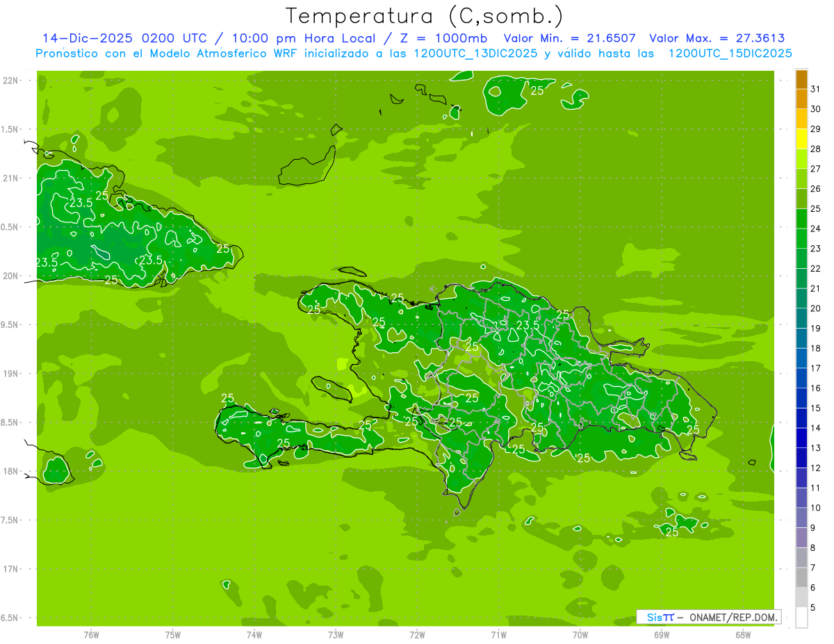The height and width of the screenshot is (644, 834).
Task: Click the "25" contour label on small southeast islands
Action: [672, 532]
